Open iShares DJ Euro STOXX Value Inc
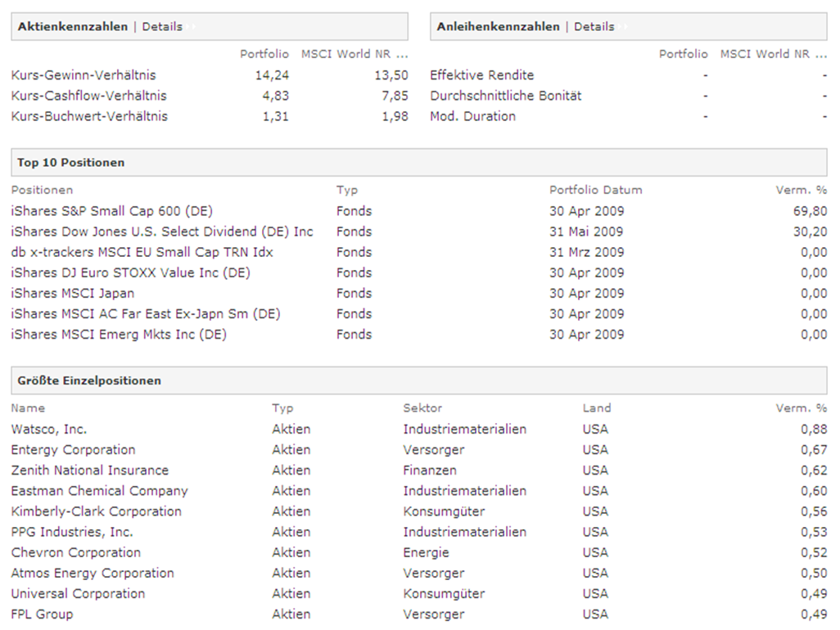The height and width of the screenshot is (630, 840). [130, 273]
